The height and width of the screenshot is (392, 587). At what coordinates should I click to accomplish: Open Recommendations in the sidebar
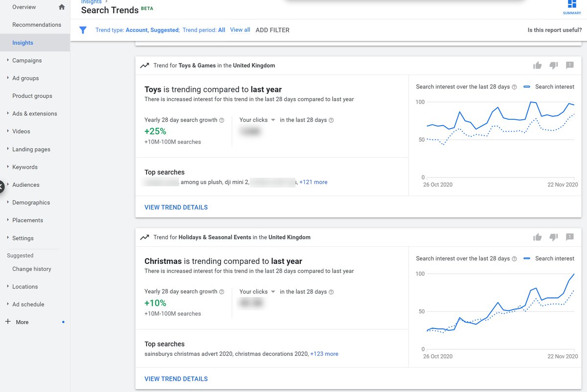[37, 25]
